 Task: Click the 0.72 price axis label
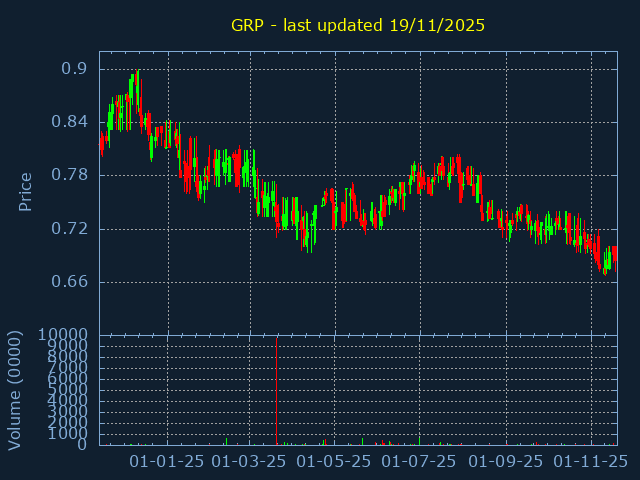pyautogui.click(x=69, y=229)
